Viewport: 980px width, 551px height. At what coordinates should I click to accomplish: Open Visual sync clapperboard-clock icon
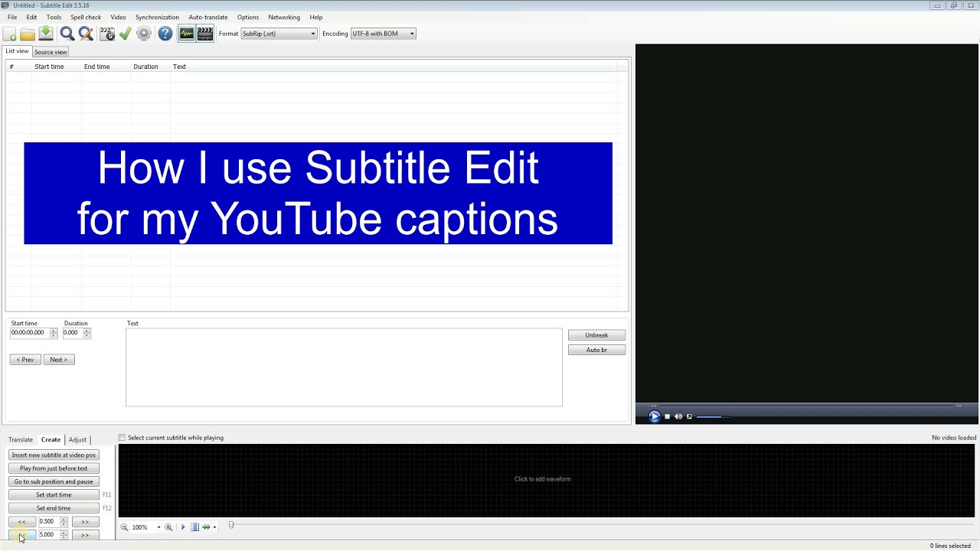point(107,34)
